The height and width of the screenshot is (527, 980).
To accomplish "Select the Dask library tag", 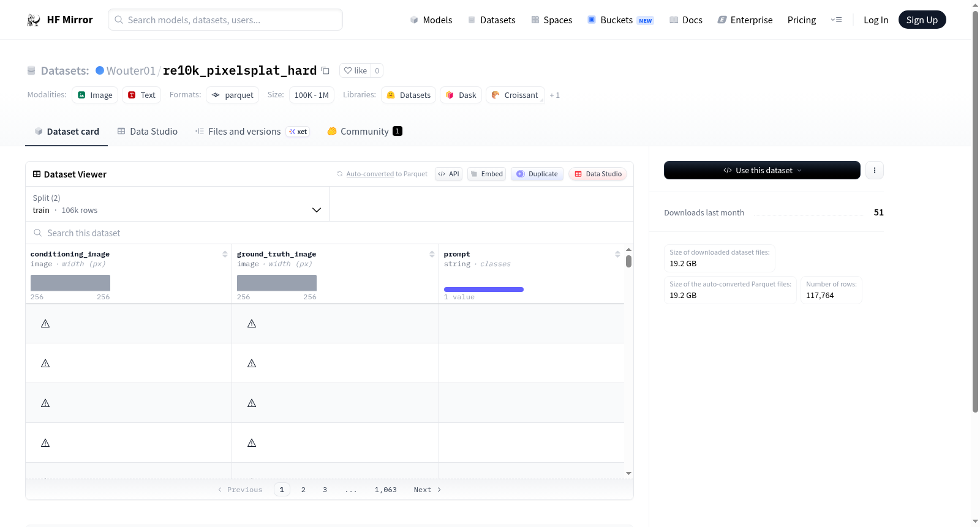I will pyautogui.click(x=461, y=95).
